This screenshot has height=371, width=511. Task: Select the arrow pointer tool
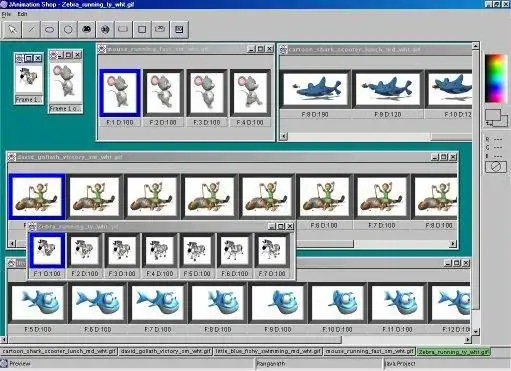point(12,29)
